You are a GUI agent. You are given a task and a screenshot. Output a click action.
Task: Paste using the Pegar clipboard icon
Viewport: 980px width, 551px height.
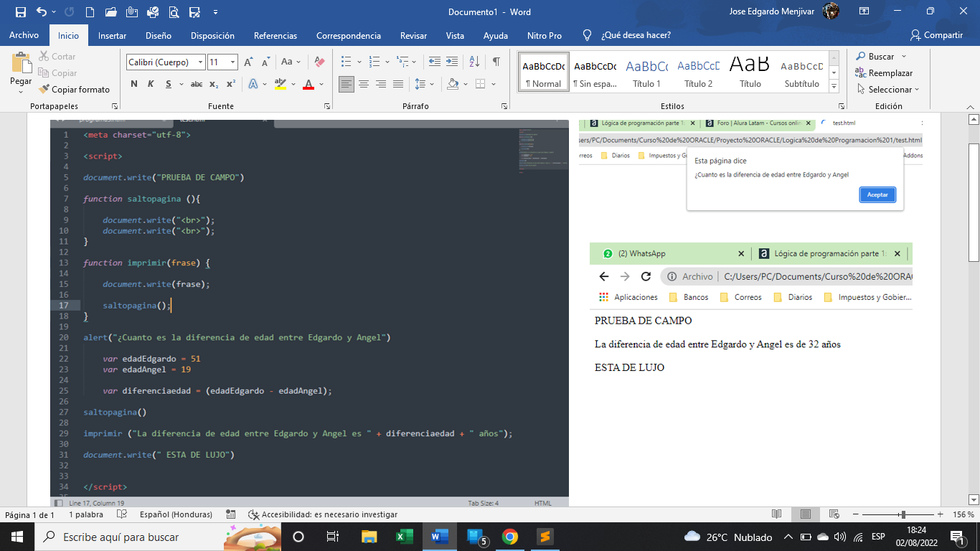[21, 63]
